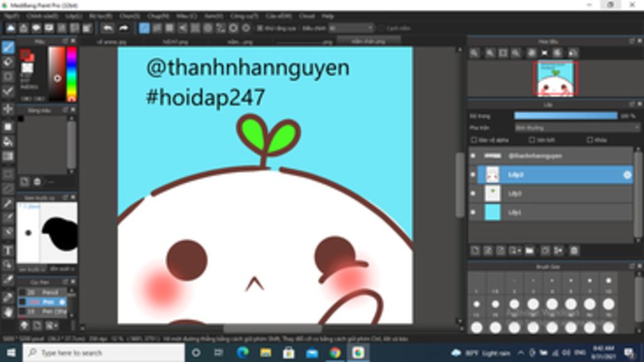Switch to the first document tab
Screen dimensions: 644x362
tap(111, 42)
